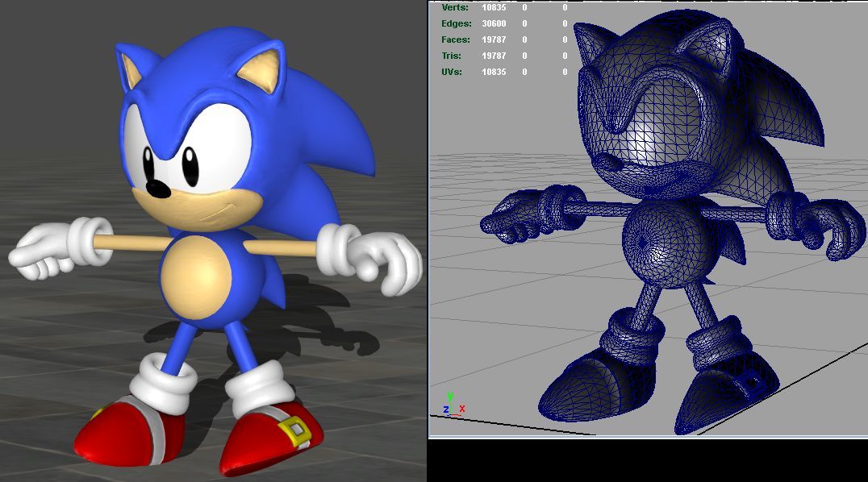The width and height of the screenshot is (868, 482).
Task: Select the Faces label in poly count
Action: tap(456, 39)
